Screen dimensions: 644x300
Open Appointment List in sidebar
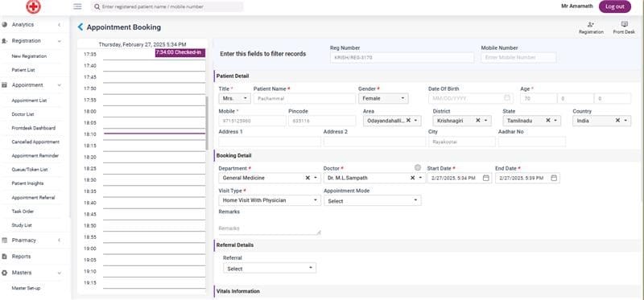(x=29, y=101)
